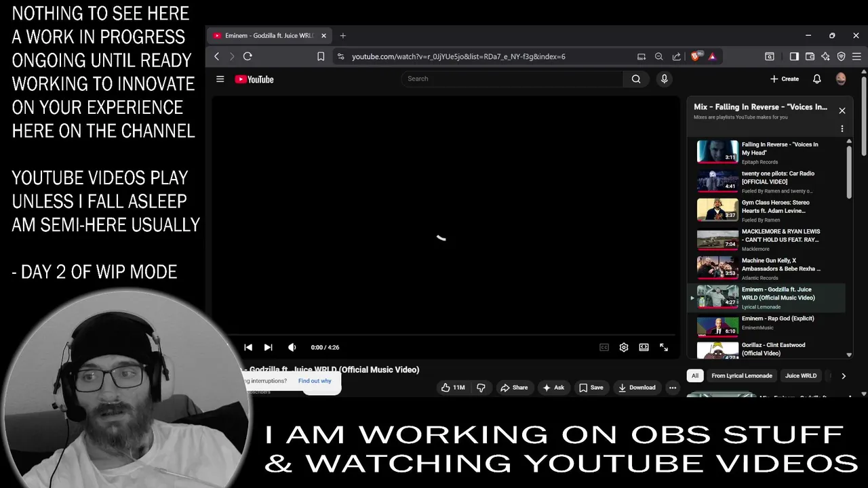
Task: Click the install app icon in address bar
Action: [642, 57]
